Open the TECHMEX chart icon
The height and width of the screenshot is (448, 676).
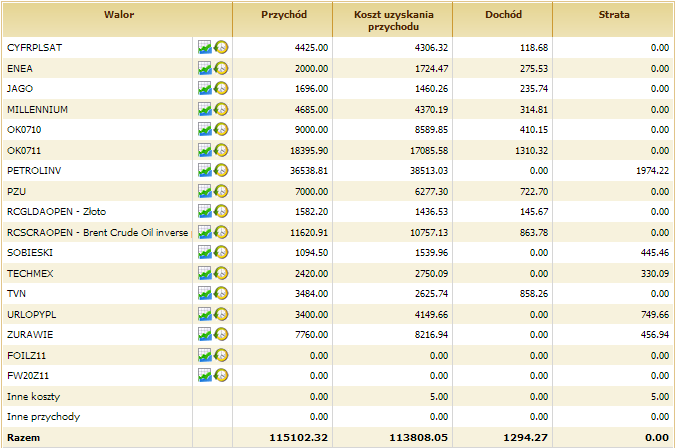point(205,273)
